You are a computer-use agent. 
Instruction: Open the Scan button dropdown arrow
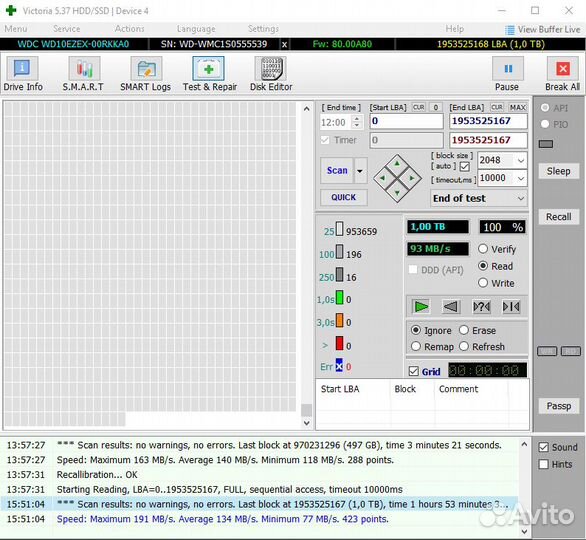pyautogui.click(x=360, y=171)
